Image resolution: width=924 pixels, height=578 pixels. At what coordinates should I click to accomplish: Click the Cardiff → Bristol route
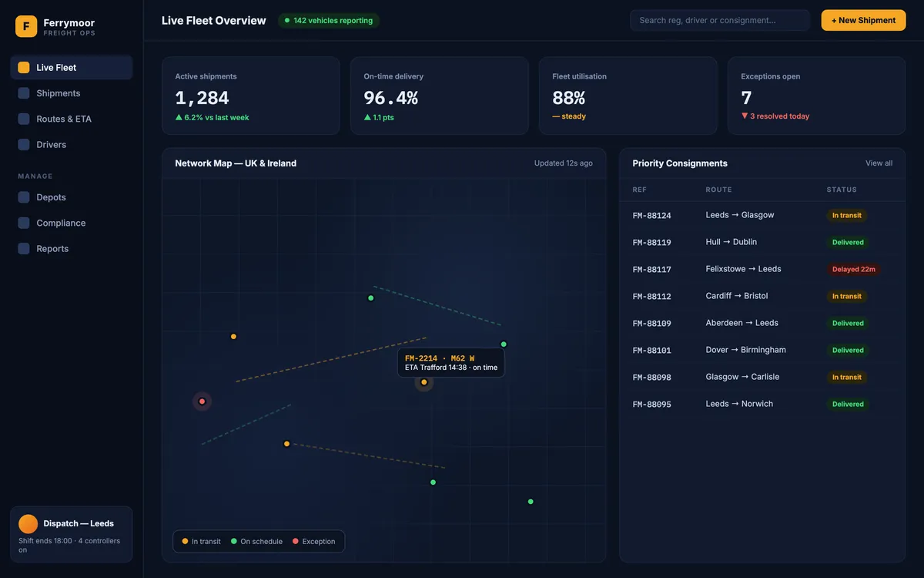click(737, 296)
